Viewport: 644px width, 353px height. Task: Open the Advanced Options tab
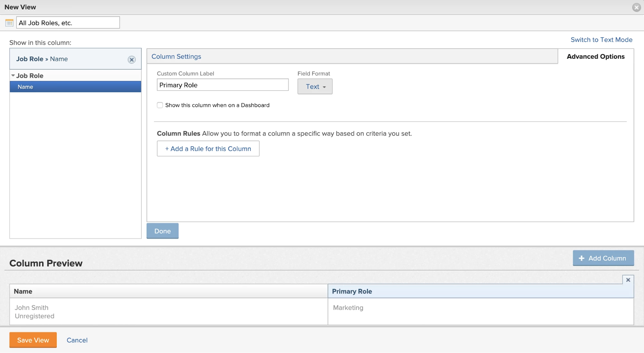[x=595, y=57]
